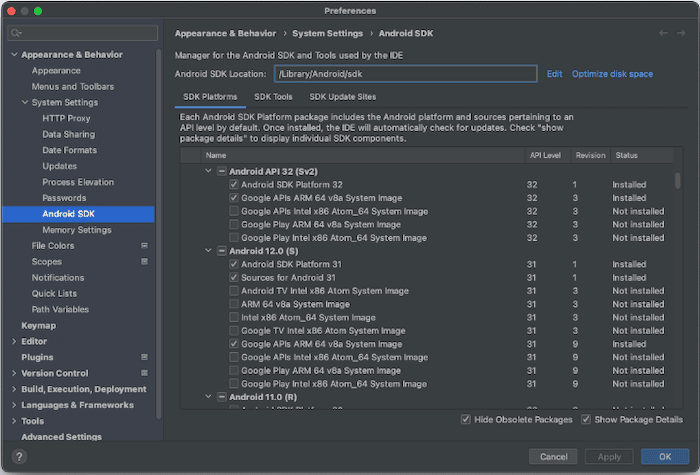Image resolution: width=700 pixels, height=475 pixels.
Task: Open Memory Settings page
Action: (x=77, y=230)
